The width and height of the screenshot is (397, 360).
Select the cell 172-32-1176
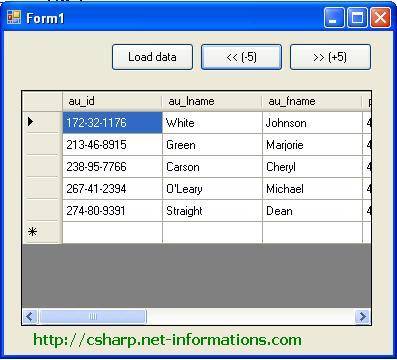(112, 123)
